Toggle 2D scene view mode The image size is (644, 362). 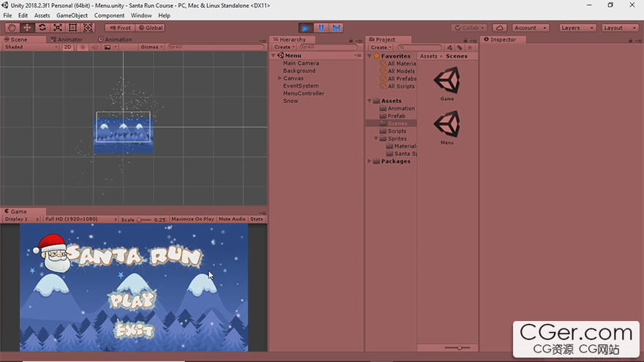[x=67, y=48]
